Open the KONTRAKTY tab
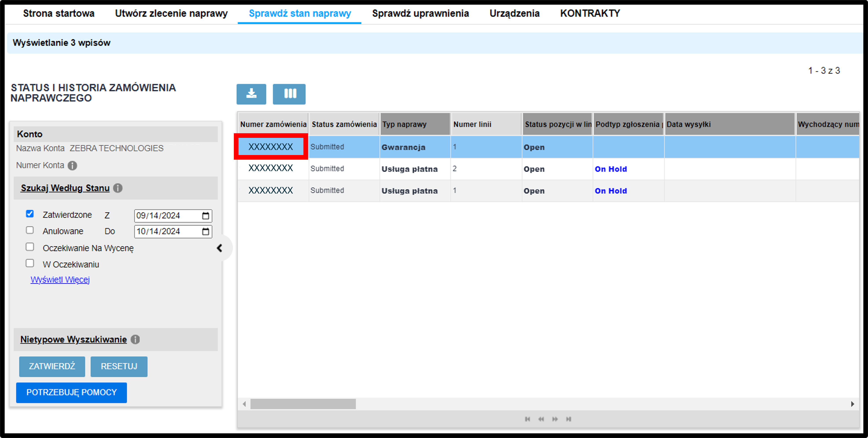Viewport: 868px width, 438px height. (x=590, y=13)
